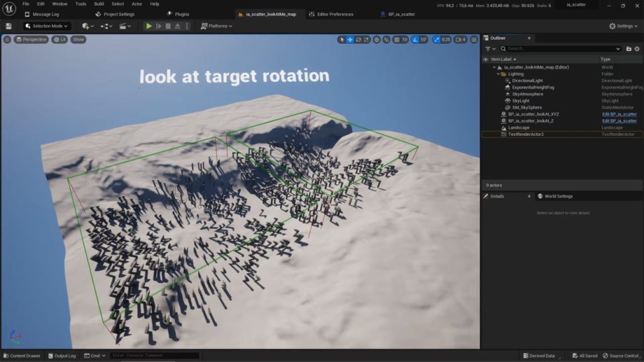Viewport: 644px width, 362px height.
Task: Click viewport layout maximize icon
Action: click(474, 40)
